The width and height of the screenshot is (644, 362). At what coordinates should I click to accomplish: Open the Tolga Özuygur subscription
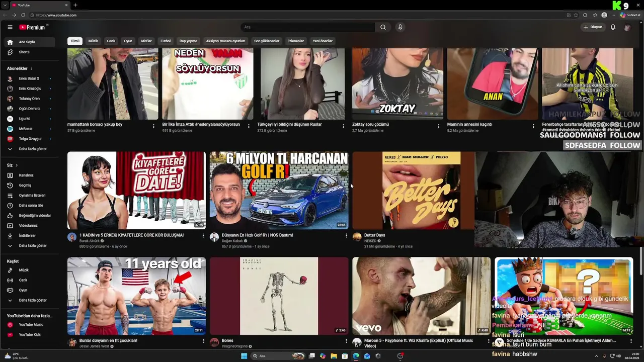[x=30, y=139]
